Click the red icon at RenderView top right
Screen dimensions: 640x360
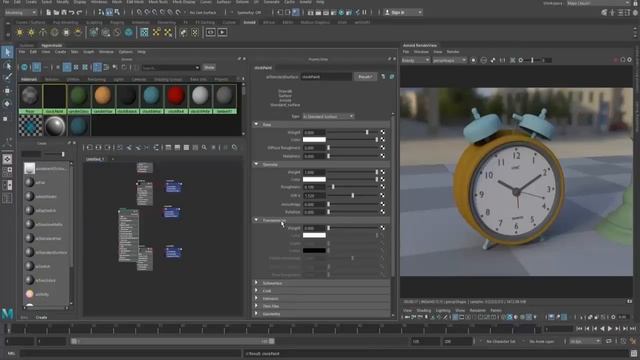pyautogui.click(x=616, y=60)
